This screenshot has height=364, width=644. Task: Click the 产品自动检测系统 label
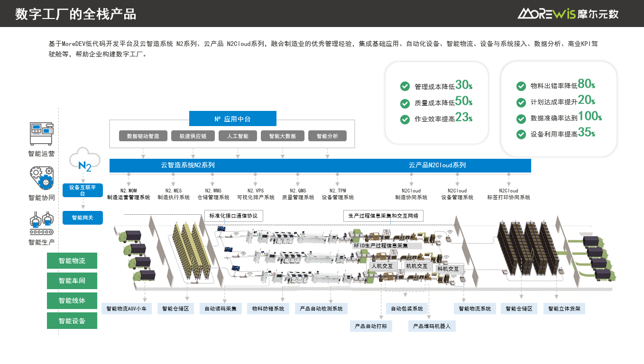pyautogui.click(x=321, y=309)
